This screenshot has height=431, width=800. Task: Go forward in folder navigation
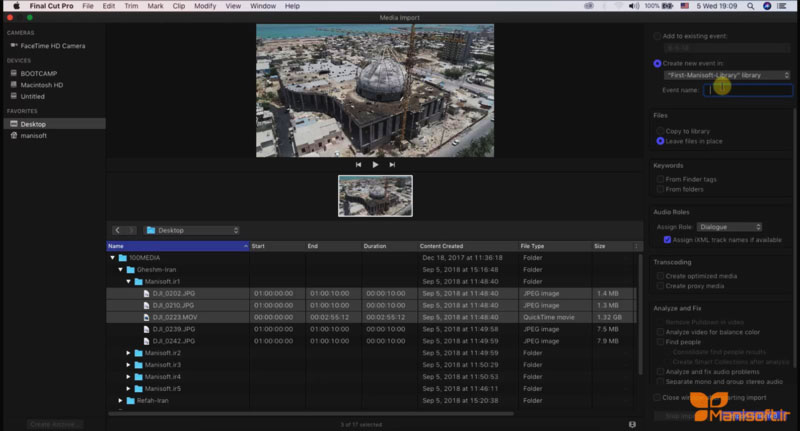tap(131, 231)
